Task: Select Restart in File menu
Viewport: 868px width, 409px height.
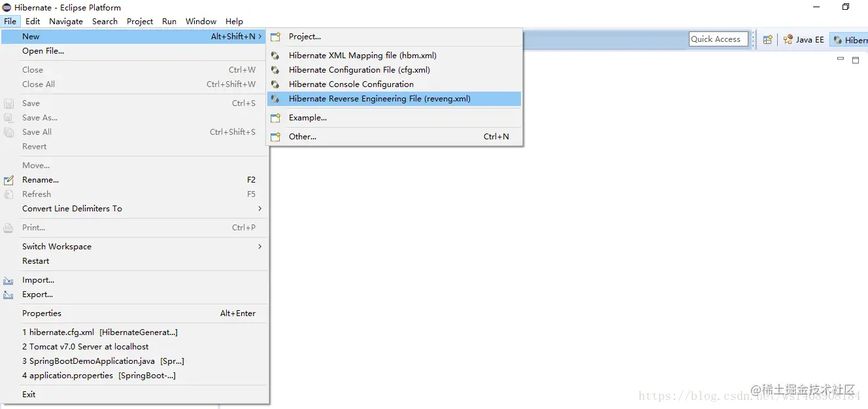Action: click(135, 260)
